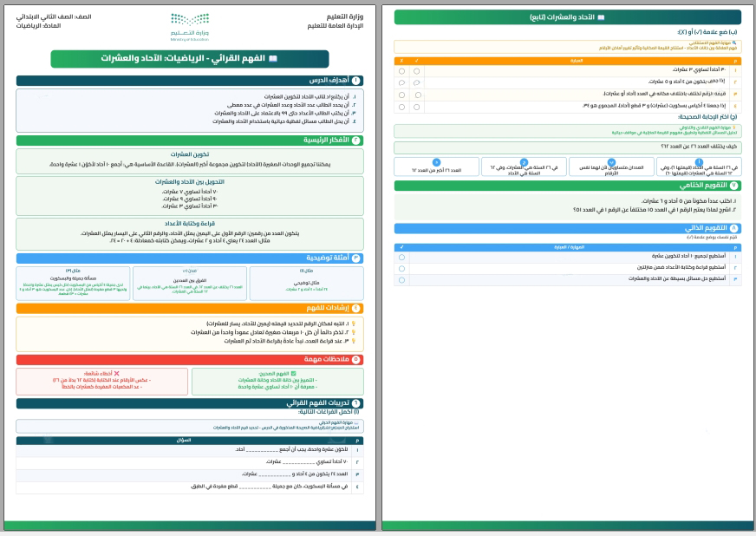The image size is (756, 536).
Task: Mark X for 'قيمة الرقم تختلف' statement
Action: pyautogui.click(x=401, y=95)
